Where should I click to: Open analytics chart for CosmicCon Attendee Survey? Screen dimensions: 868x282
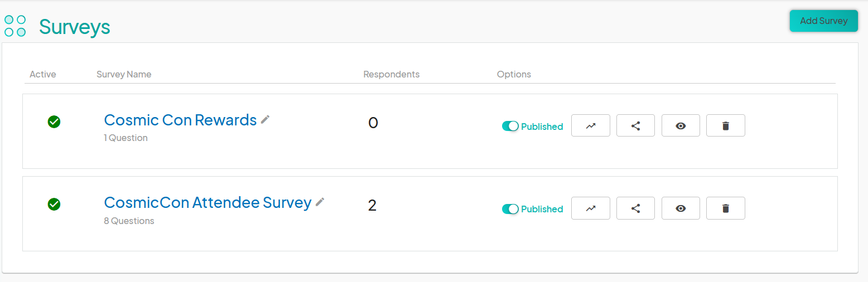click(x=591, y=208)
